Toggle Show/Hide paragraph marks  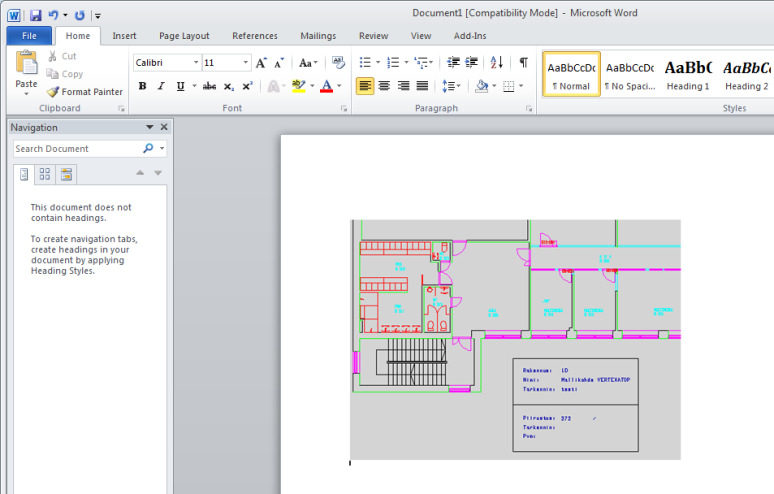click(x=524, y=62)
